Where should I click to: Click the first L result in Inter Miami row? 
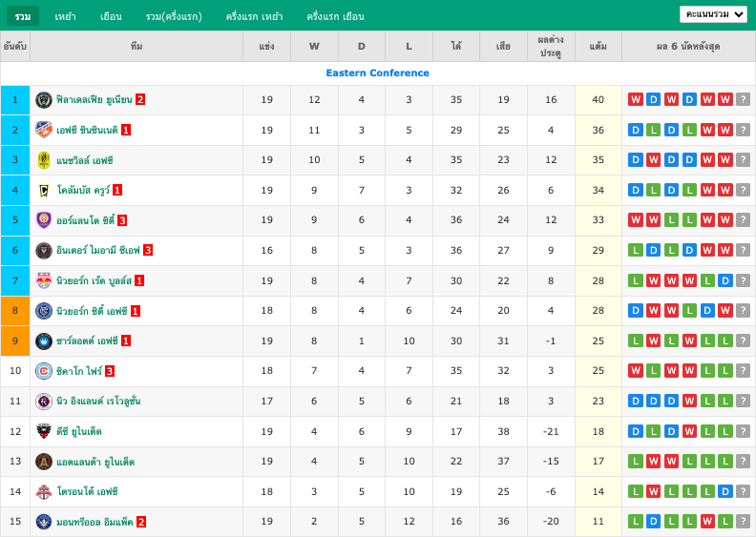[636, 251]
